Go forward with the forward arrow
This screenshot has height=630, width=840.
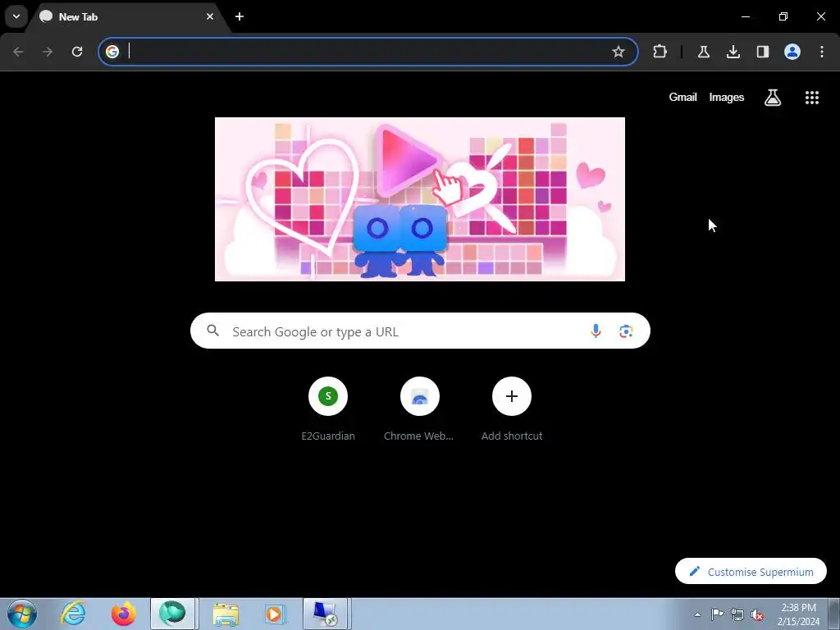(x=48, y=52)
